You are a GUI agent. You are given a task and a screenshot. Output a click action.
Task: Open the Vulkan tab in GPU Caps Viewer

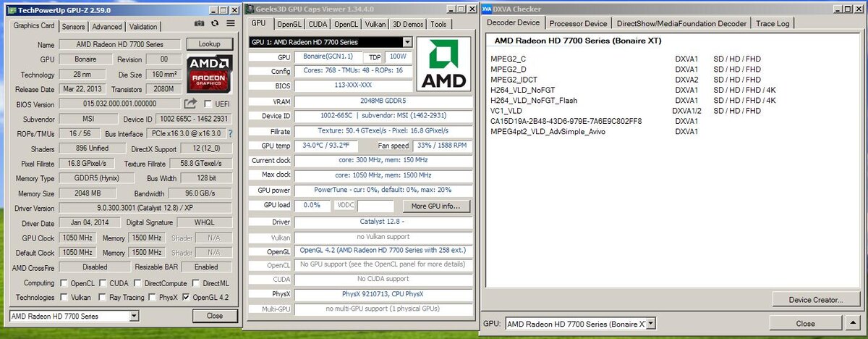(375, 24)
